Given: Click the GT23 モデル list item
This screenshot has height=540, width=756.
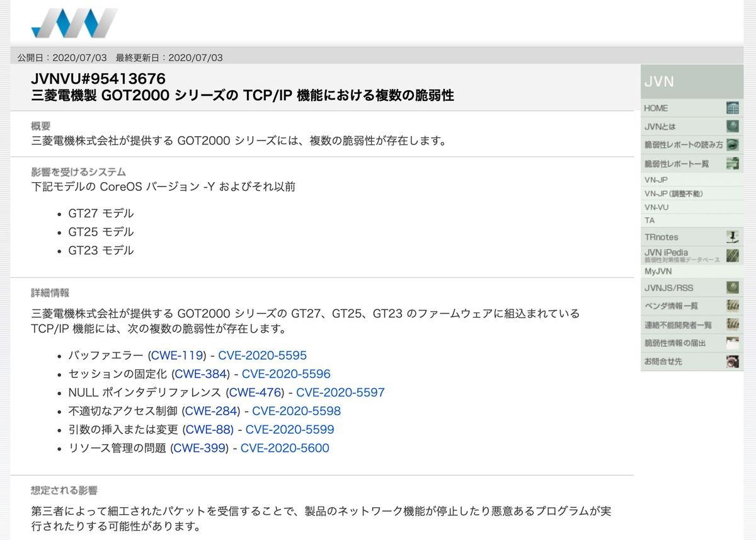Looking at the screenshot, I should 101,250.
